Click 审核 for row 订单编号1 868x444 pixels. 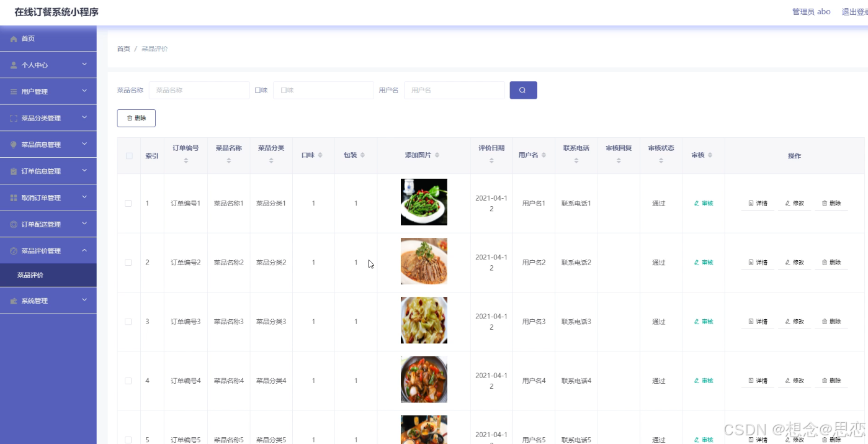click(704, 204)
